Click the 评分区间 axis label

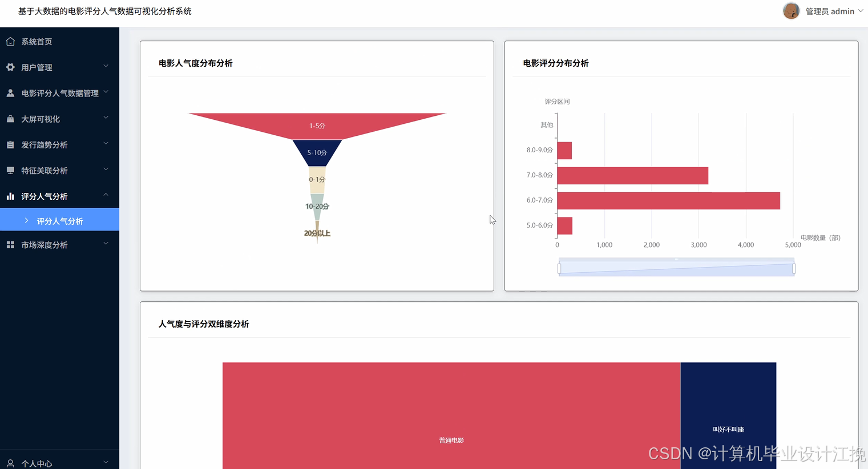pyautogui.click(x=557, y=102)
